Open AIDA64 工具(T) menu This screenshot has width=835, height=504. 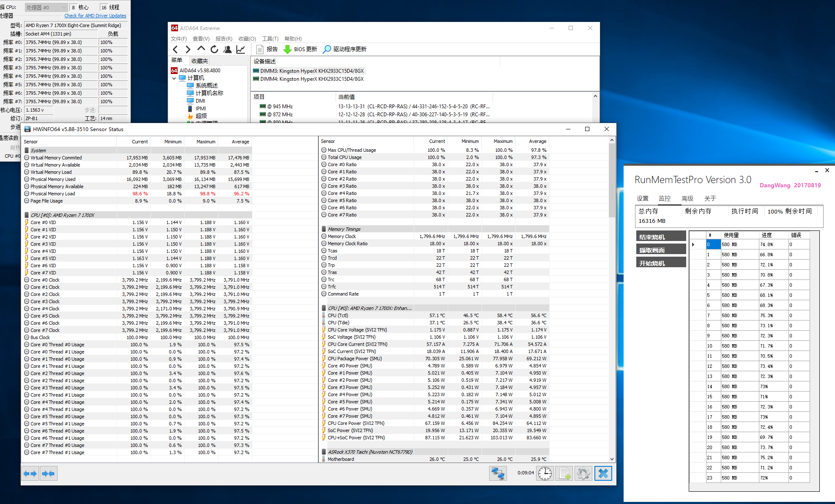coord(270,39)
